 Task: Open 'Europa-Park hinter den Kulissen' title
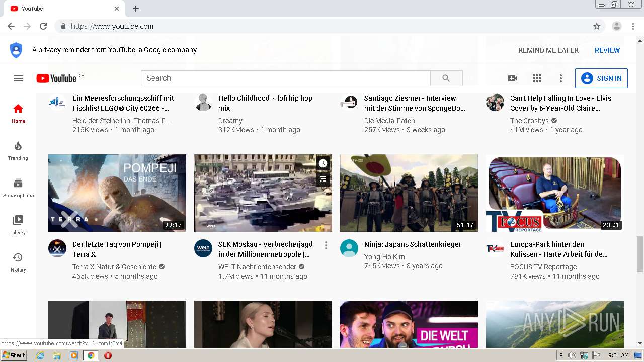click(x=558, y=249)
